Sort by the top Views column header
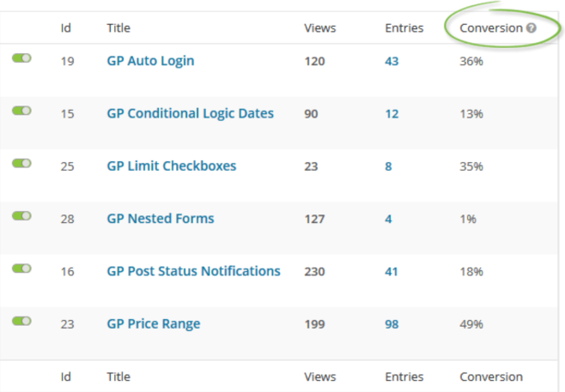Screen dimensions: 565x392 pyautogui.click(x=319, y=28)
